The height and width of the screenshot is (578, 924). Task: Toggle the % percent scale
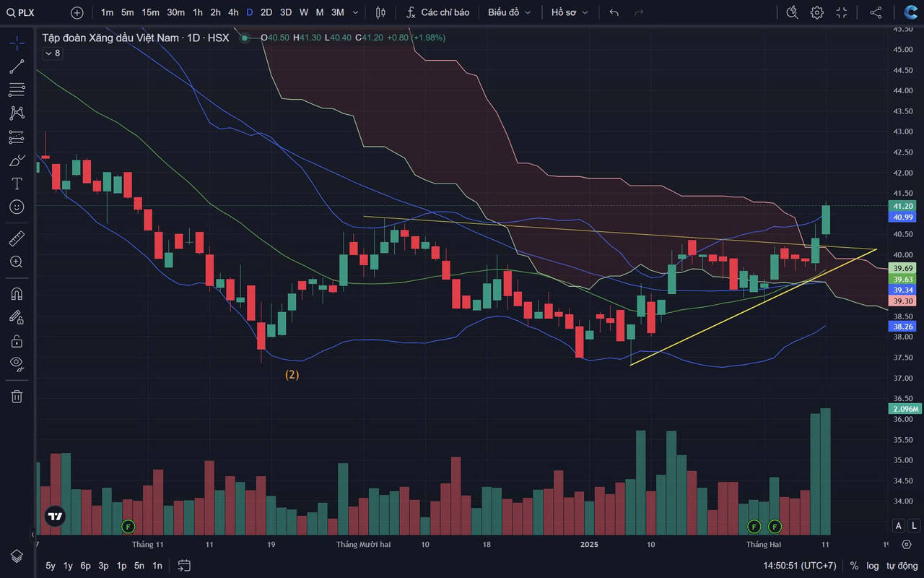854,566
